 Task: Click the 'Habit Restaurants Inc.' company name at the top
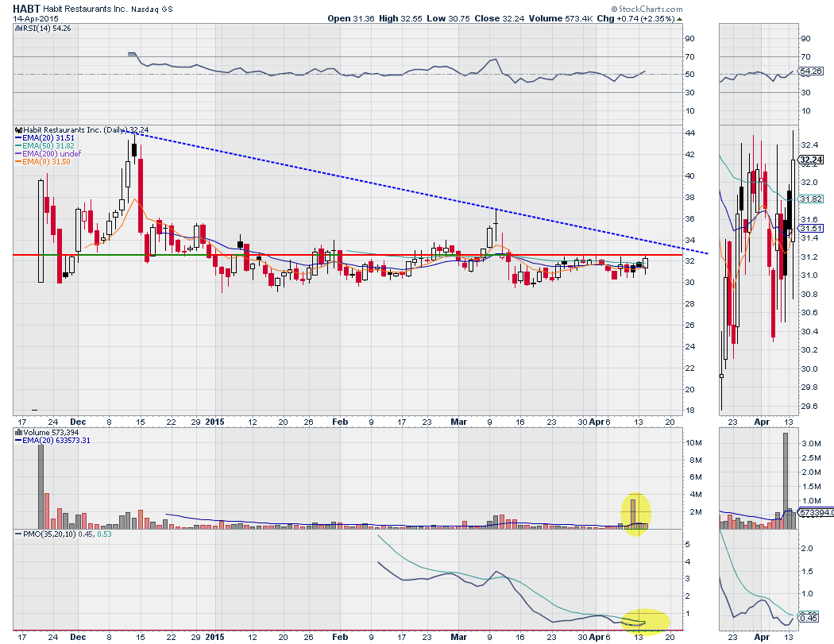[x=84, y=9]
